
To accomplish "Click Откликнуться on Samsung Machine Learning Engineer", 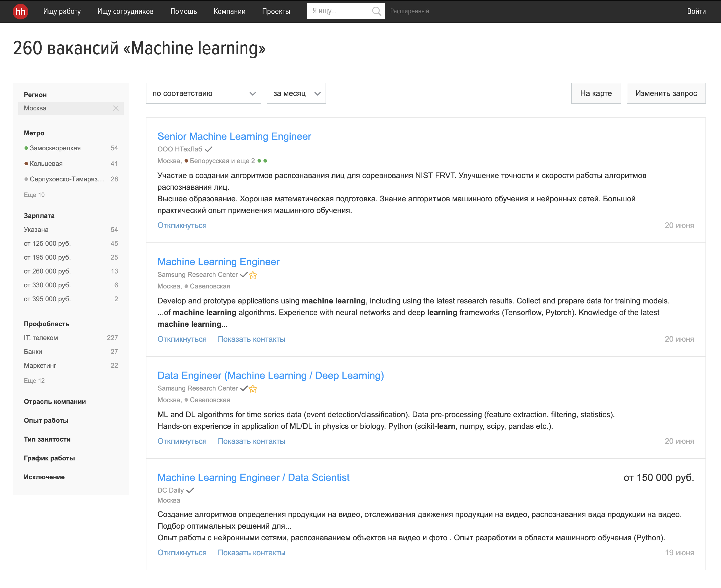I will 182,339.
